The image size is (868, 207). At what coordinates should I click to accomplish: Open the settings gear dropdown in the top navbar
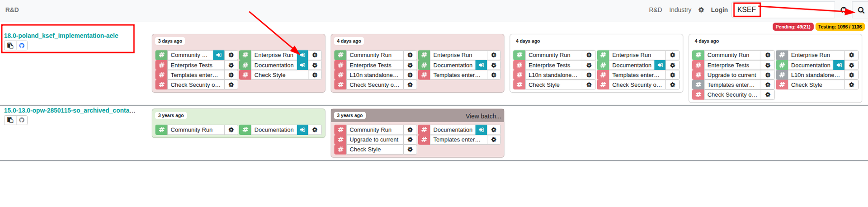pos(701,10)
